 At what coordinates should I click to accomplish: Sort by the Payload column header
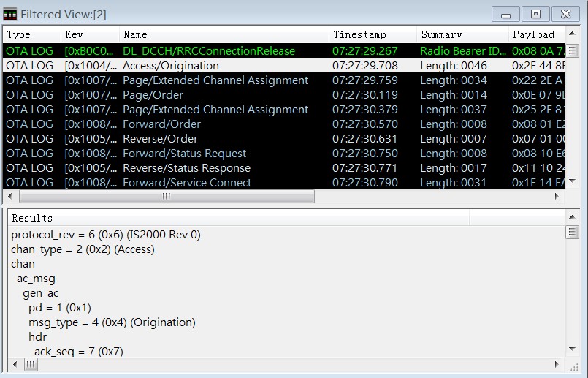537,34
